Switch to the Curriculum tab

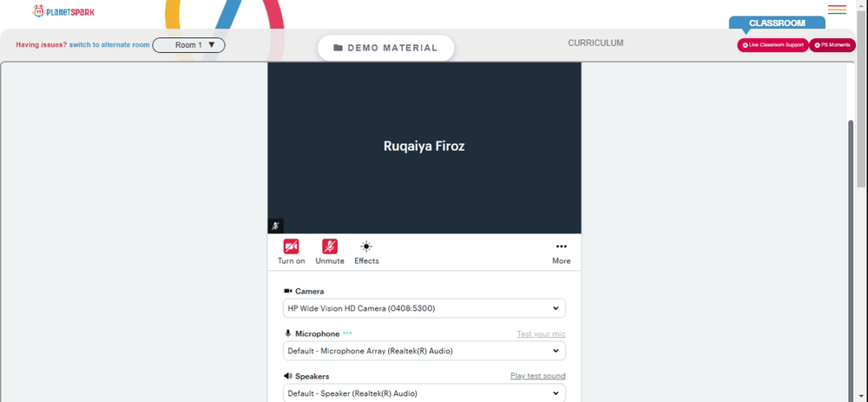[x=595, y=43]
